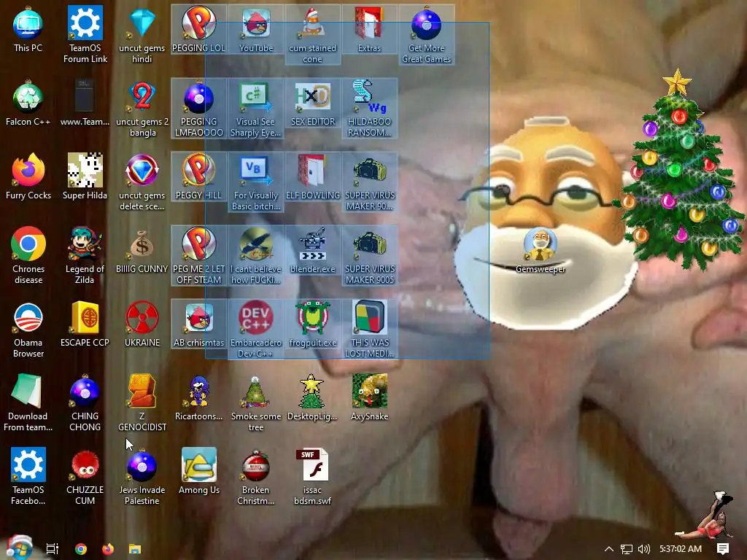The height and width of the screenshot is (560, 747).
Task: Open the PEGGY HILL shortcut
Action: coord(198,177)
